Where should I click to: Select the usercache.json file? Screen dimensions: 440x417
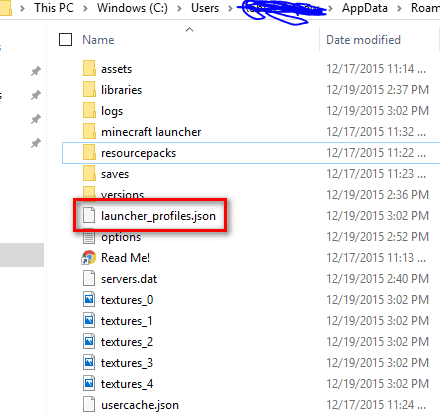[x=140, y=405]
